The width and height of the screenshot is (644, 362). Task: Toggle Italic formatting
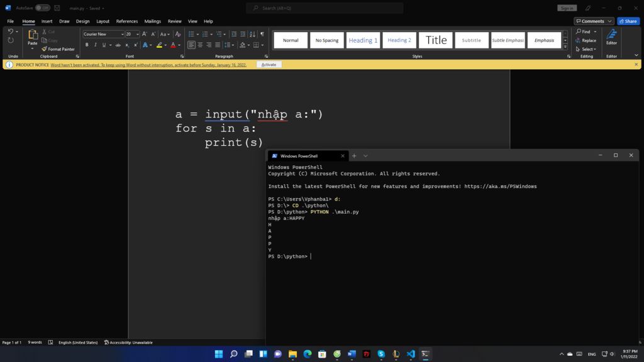(96, 45)
